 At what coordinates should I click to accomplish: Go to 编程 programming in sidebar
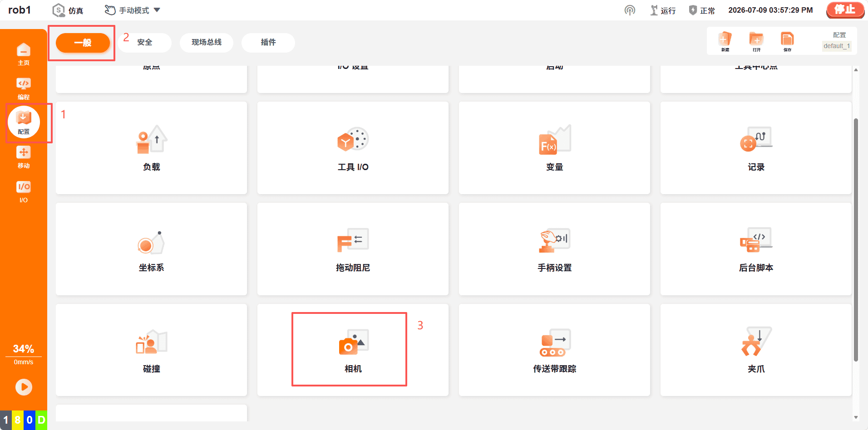24,88
